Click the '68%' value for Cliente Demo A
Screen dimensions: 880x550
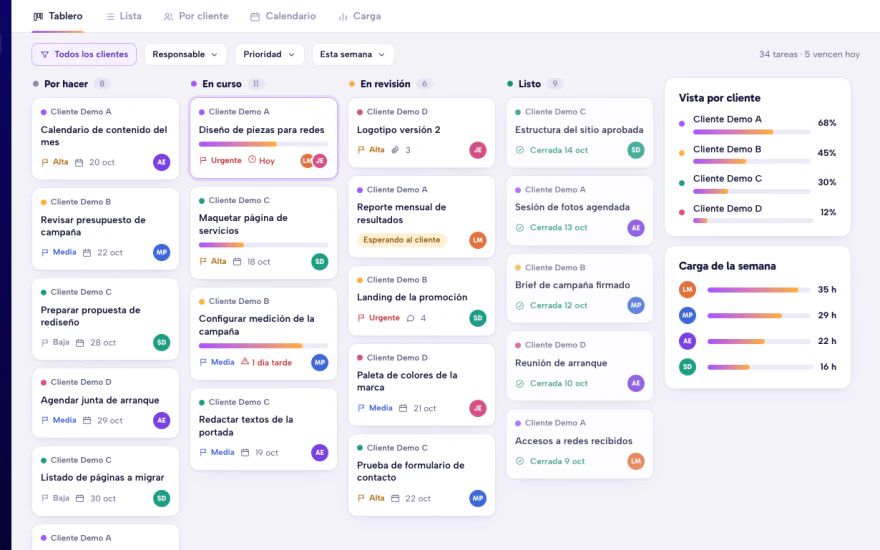pyautogui.click(x=827, y=123)
